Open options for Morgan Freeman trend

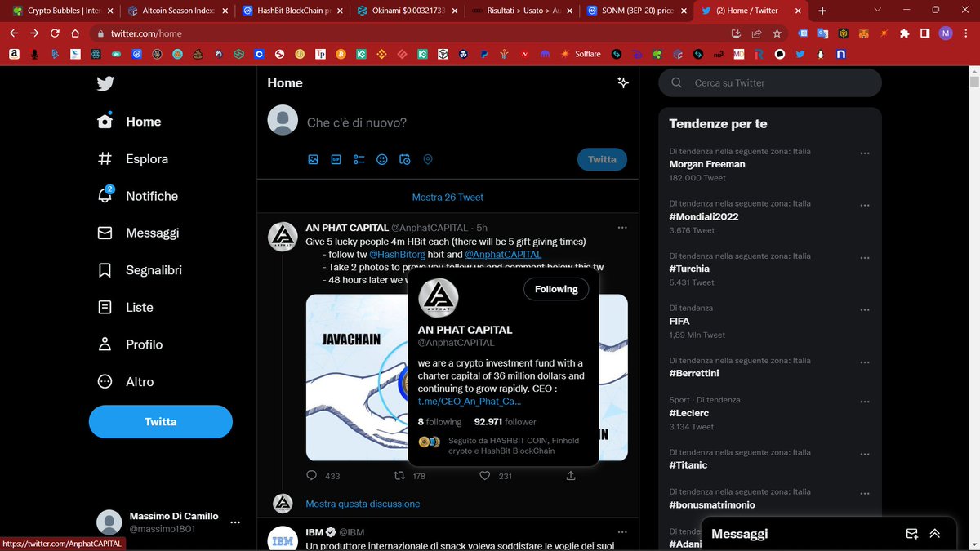(865, 153)
